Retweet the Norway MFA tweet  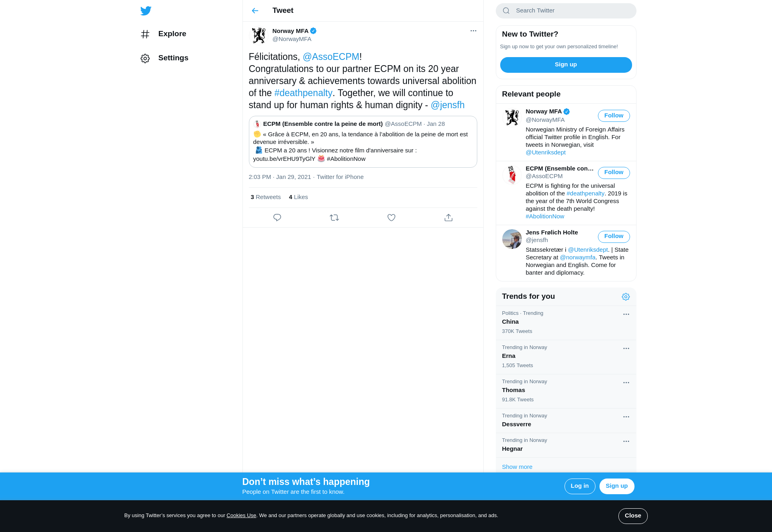(334, 218)
